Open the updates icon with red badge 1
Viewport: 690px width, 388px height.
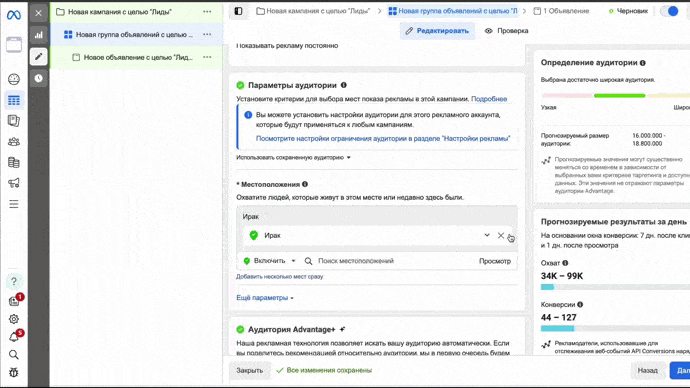(15, 301)
